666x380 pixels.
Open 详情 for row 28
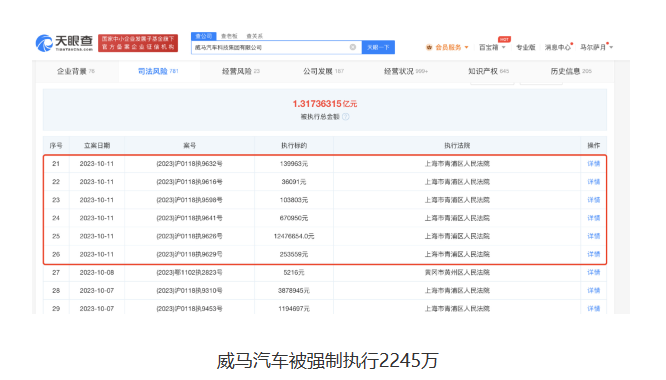click(593, 290)
